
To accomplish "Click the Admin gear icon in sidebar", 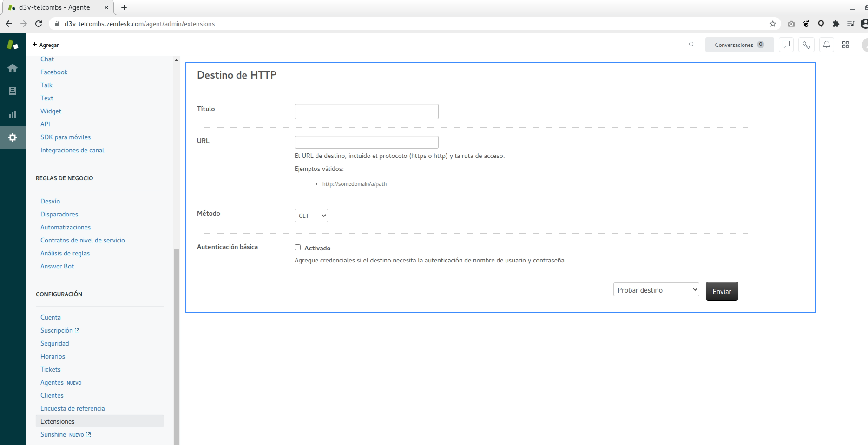I will point(13,137).
